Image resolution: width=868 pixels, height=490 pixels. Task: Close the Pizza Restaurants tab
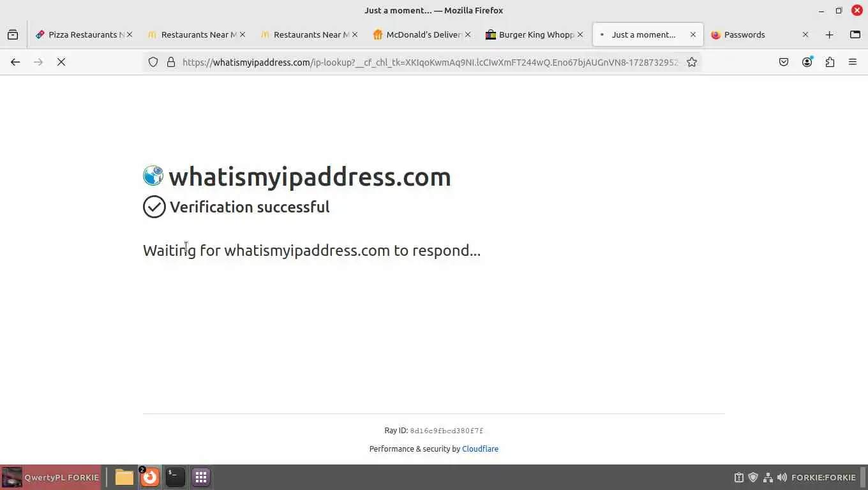(x=130, y=34)
